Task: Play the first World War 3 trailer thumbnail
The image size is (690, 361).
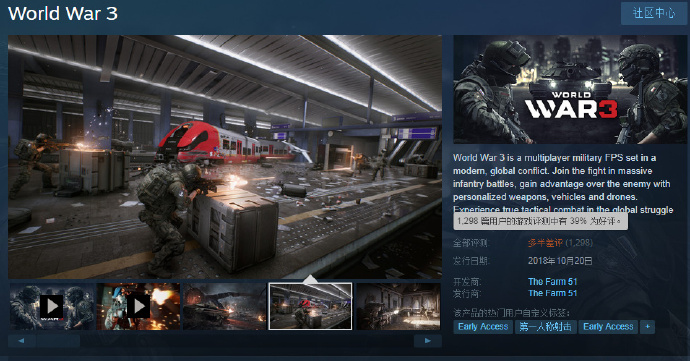Action: click(x=52, y=306)
